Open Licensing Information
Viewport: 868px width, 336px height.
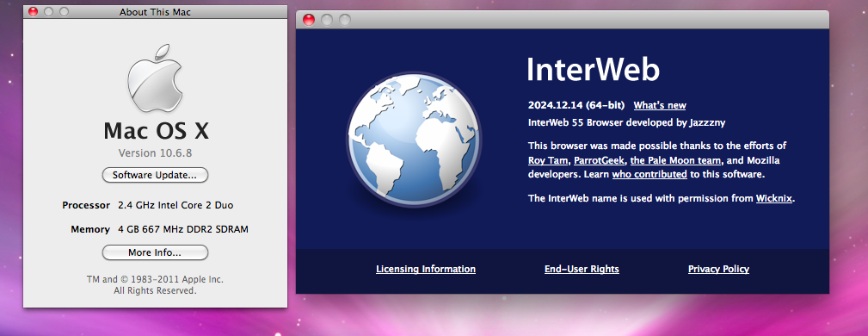point(426,269)
